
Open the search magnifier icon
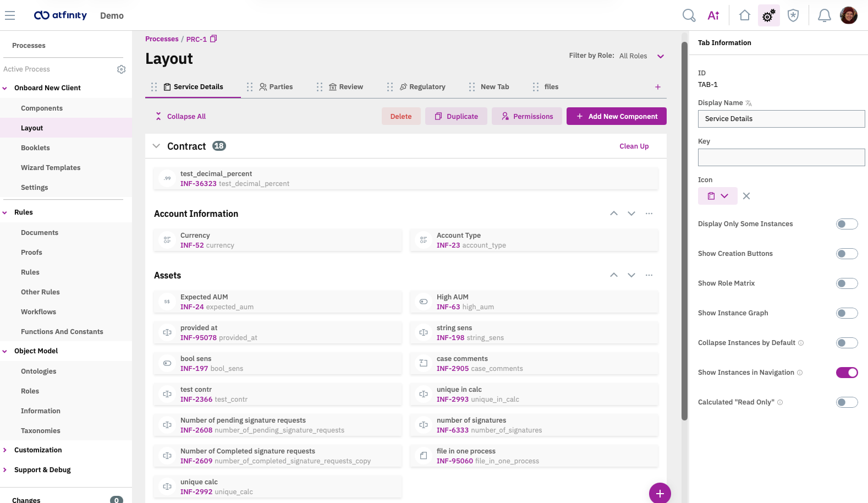(x=689, y=15)
